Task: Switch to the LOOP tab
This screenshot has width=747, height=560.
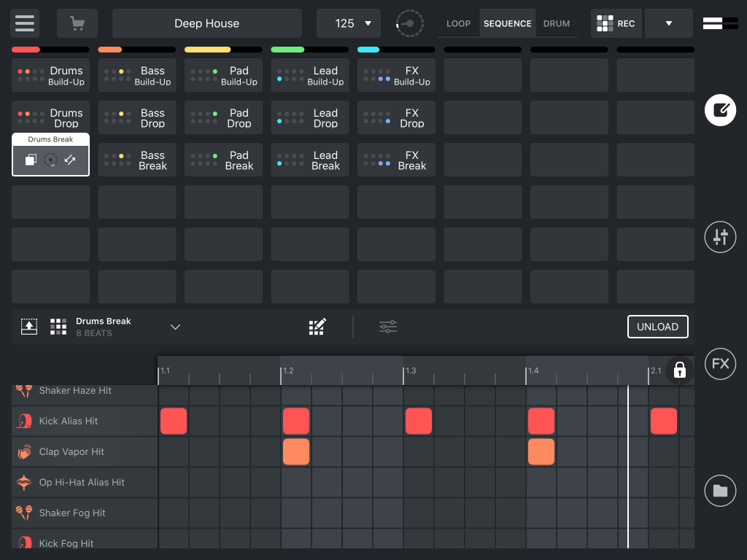Action: click(458, 23)
